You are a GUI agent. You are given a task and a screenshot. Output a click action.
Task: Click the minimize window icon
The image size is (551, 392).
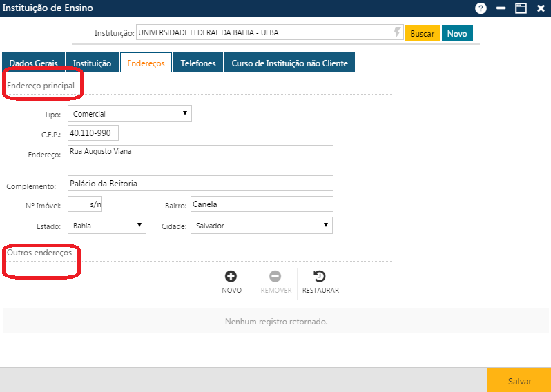[501, 8]
